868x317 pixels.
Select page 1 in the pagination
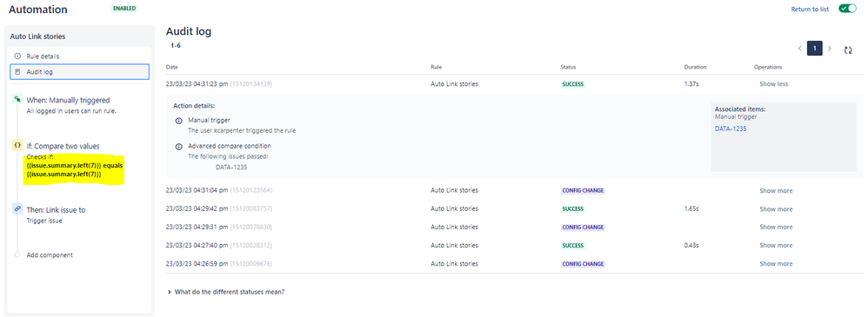(x=814, y=49)
